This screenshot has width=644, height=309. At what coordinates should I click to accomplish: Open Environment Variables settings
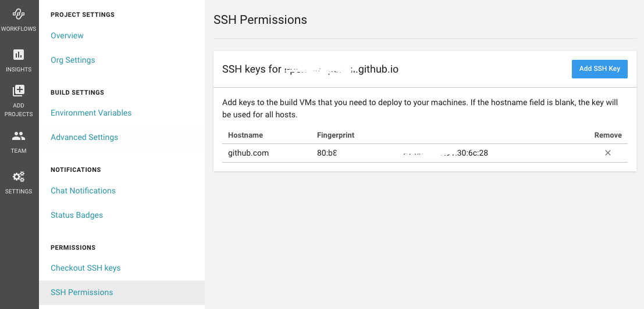tap(91, 113)
